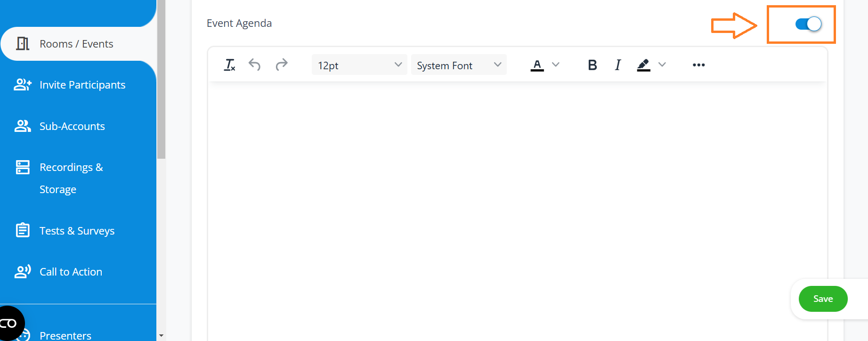Click the undo arrow icon

[x=254, y=65]
